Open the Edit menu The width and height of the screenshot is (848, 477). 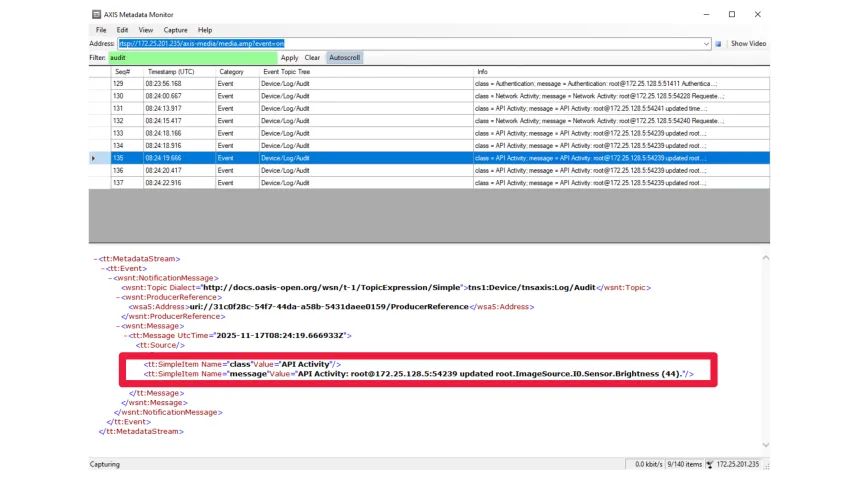click(122, 30)
